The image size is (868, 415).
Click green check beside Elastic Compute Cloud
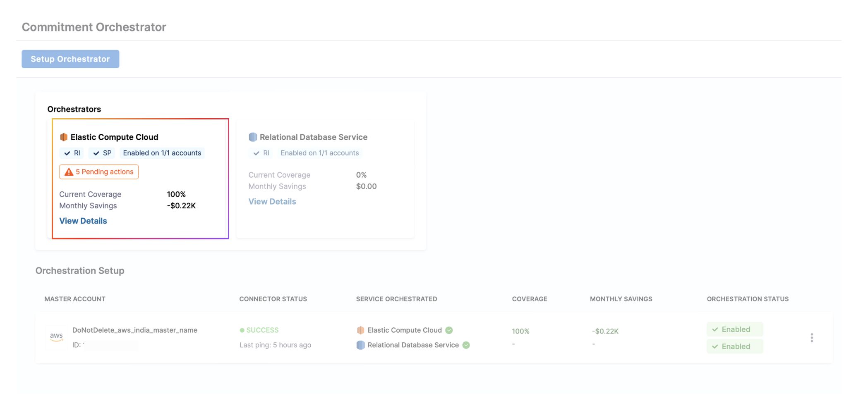coord(449,330)
